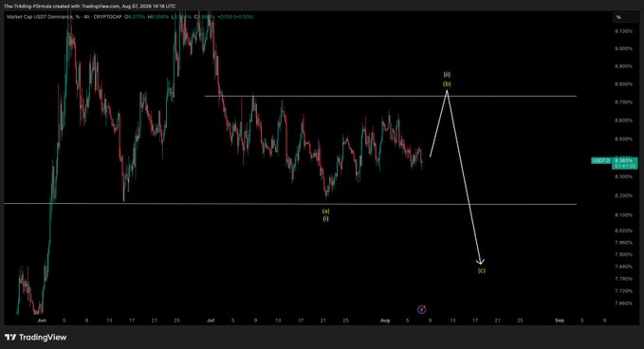Click the Jun label on the time axis
This screenshot has height=349, width=644.
(x=42, y=321)
